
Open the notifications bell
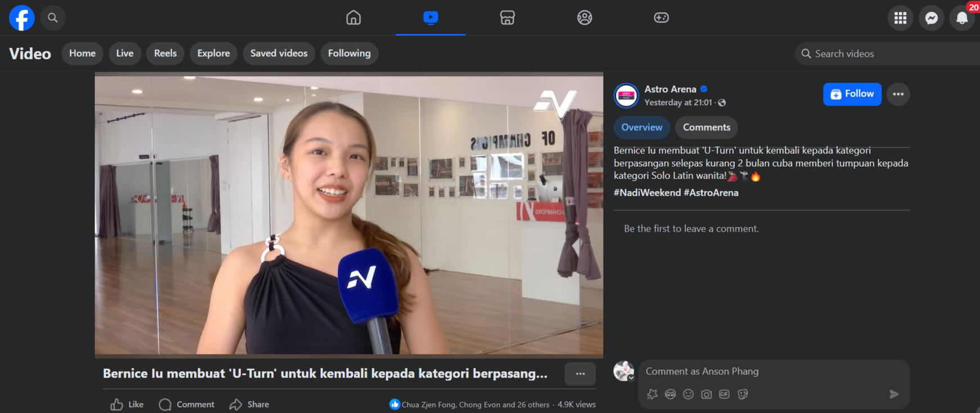[x=961, y=18]
